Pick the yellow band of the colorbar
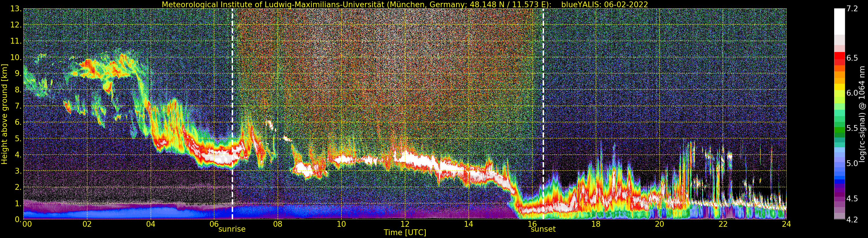This screenshot has width=868, height=238. click(x=839, y=87)
